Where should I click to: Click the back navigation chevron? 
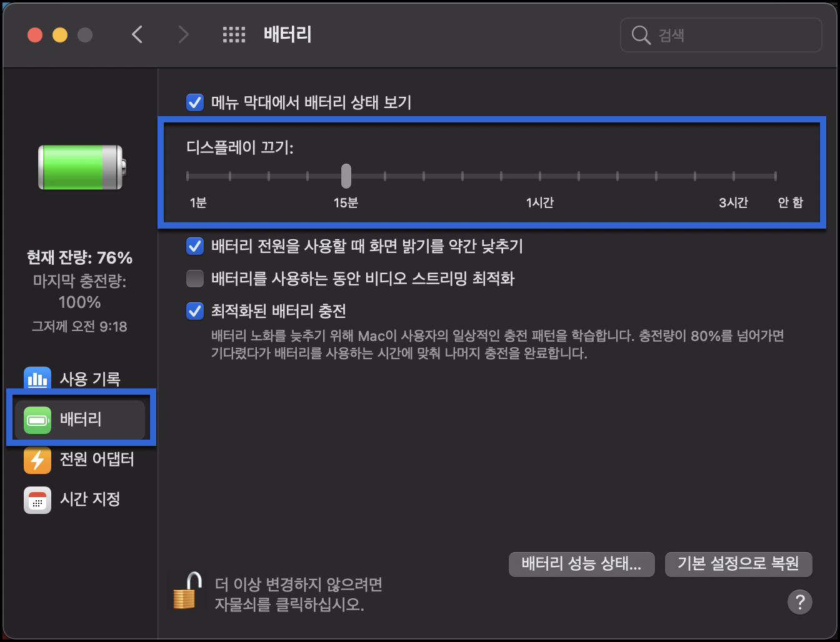point(137,35)
